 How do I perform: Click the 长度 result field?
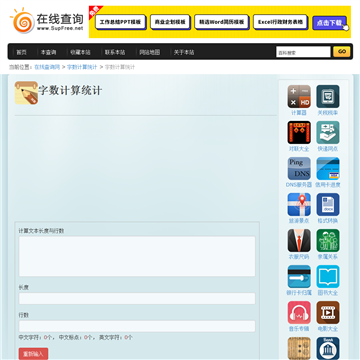tap(137, 298)
